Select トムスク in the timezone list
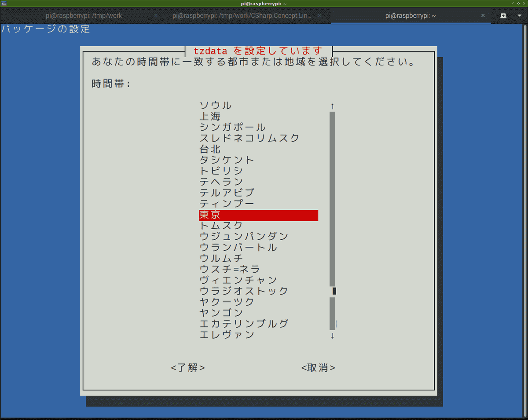Viewport: 528px width, 420px height. 221,226
